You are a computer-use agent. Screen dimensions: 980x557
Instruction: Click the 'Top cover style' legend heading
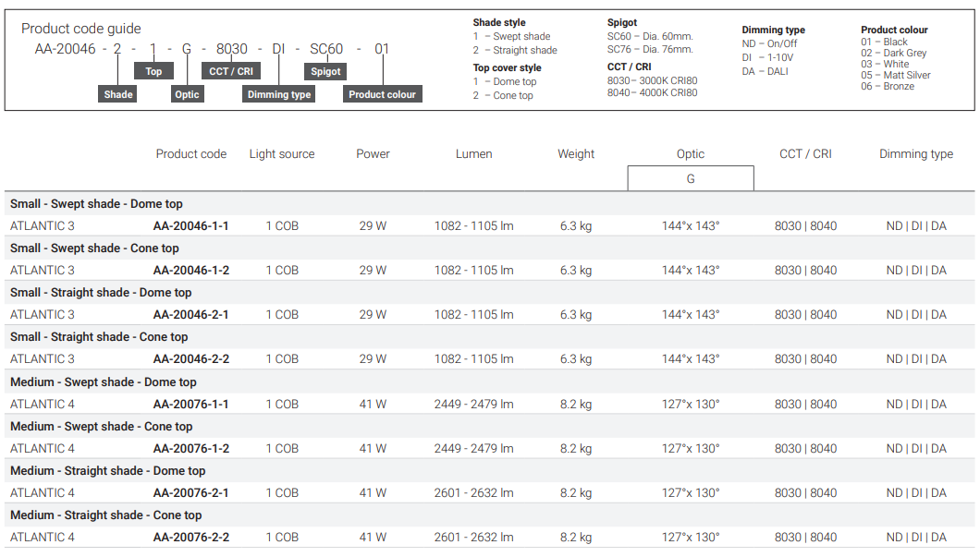507,68
